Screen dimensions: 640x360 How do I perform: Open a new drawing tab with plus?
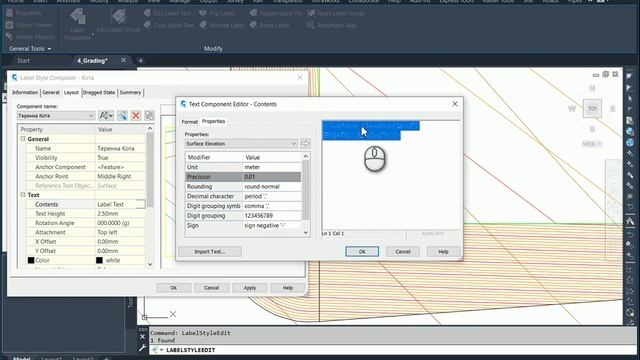(x=141, y=60)
